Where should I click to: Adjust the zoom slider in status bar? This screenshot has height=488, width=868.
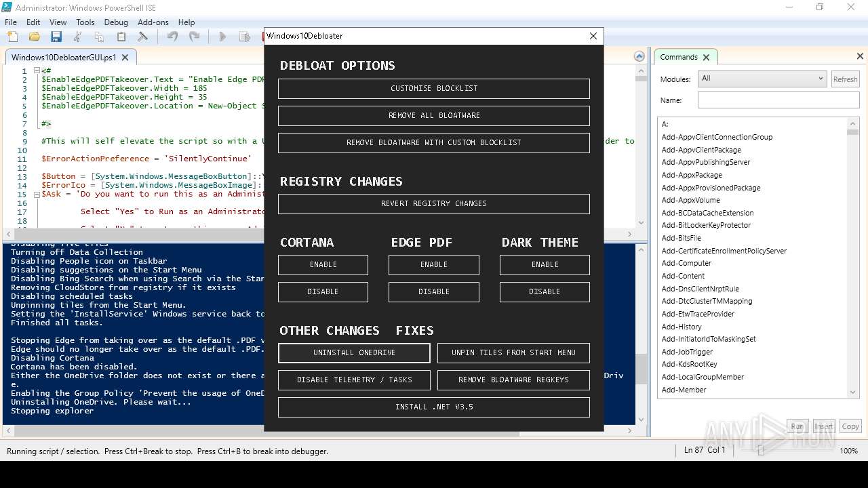click(x=760, y=451)
